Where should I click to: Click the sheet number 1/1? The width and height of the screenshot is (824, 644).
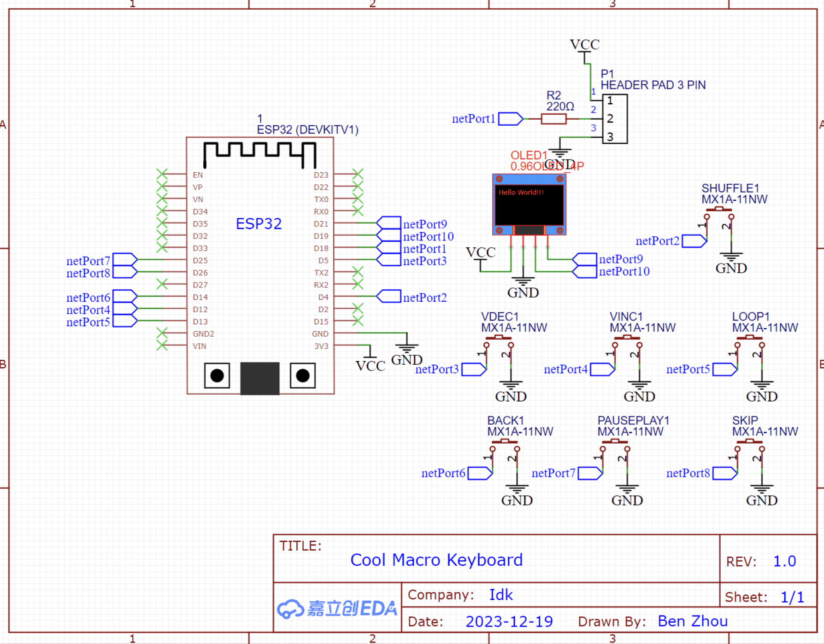point(792,597)
